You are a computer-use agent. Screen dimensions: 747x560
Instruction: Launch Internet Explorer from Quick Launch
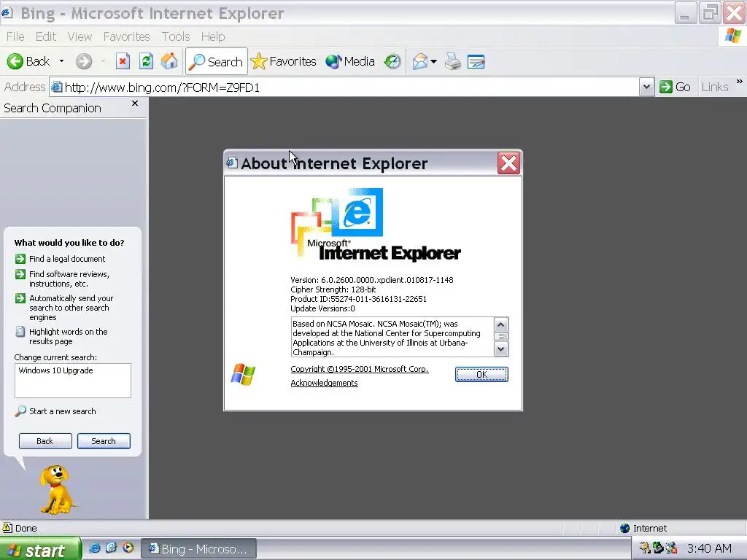point(94,548)
